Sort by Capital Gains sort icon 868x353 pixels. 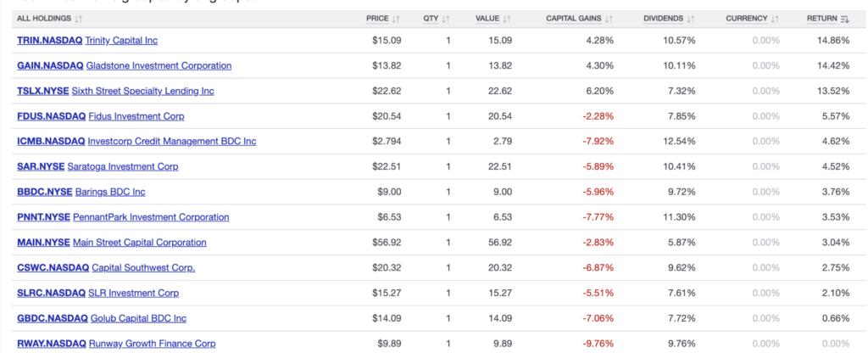coord(609,18)
